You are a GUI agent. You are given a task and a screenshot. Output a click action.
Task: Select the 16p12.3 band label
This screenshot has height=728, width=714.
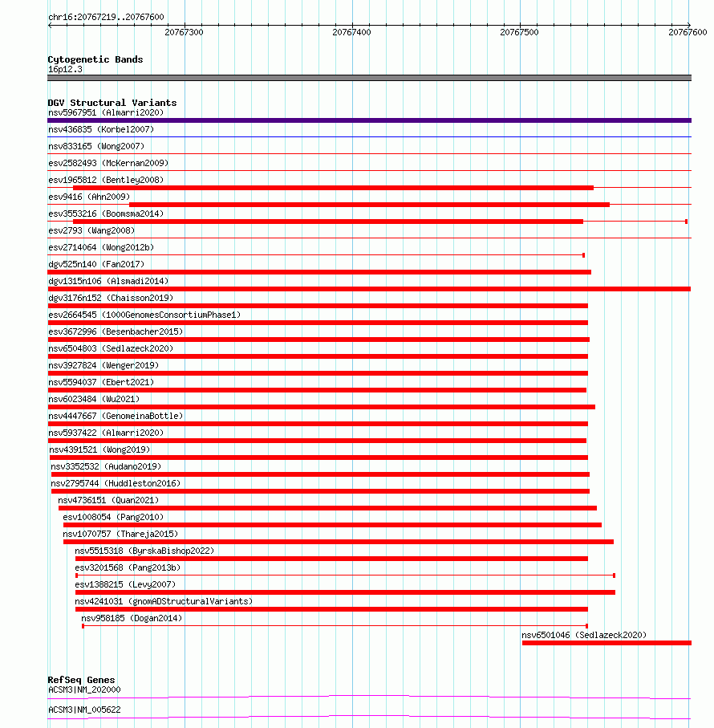pyautogui.click(x=65, y=70)
